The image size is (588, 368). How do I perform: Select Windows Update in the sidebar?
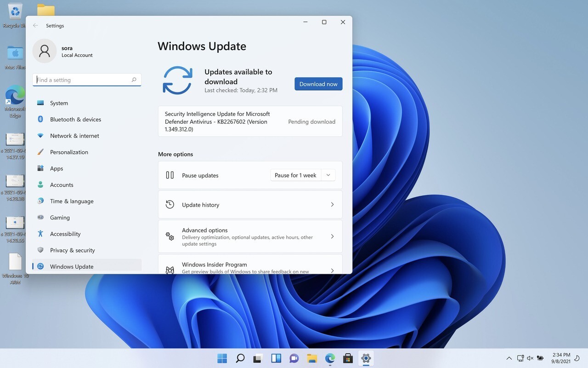click(x=87, y=266)
